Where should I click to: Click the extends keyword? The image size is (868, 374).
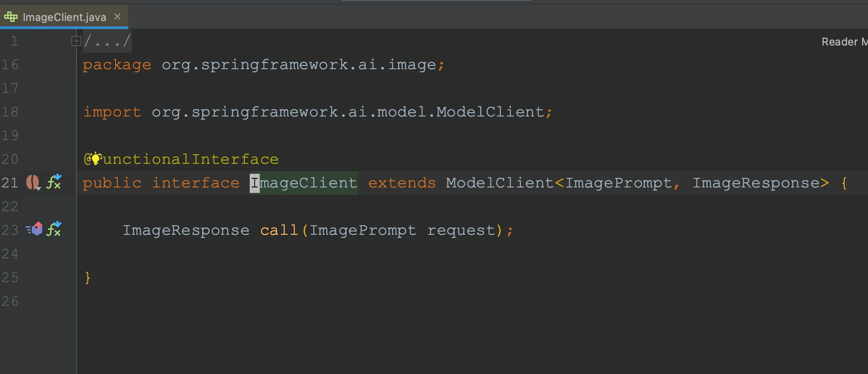tap(402, 183)
